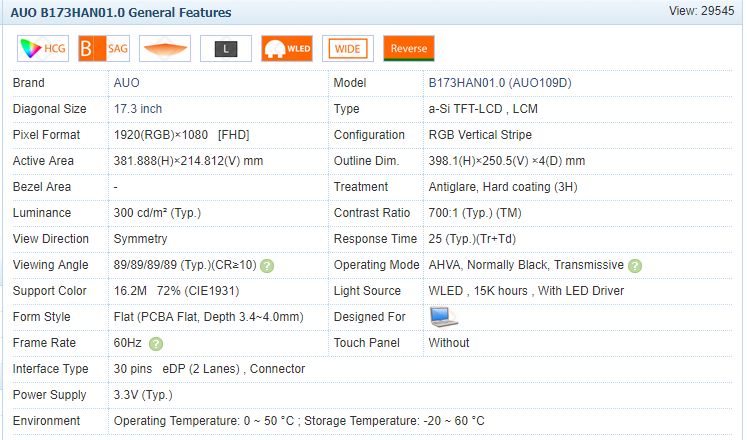Click the Bezel Area row label
Screen dimensions: 747x440
pos(41,187)
